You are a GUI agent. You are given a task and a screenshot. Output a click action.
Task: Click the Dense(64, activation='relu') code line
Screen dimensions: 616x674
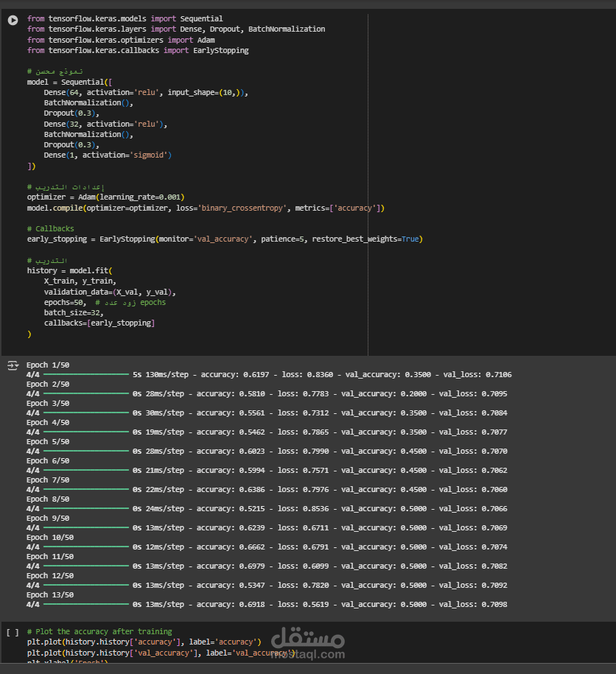[145, 93]
